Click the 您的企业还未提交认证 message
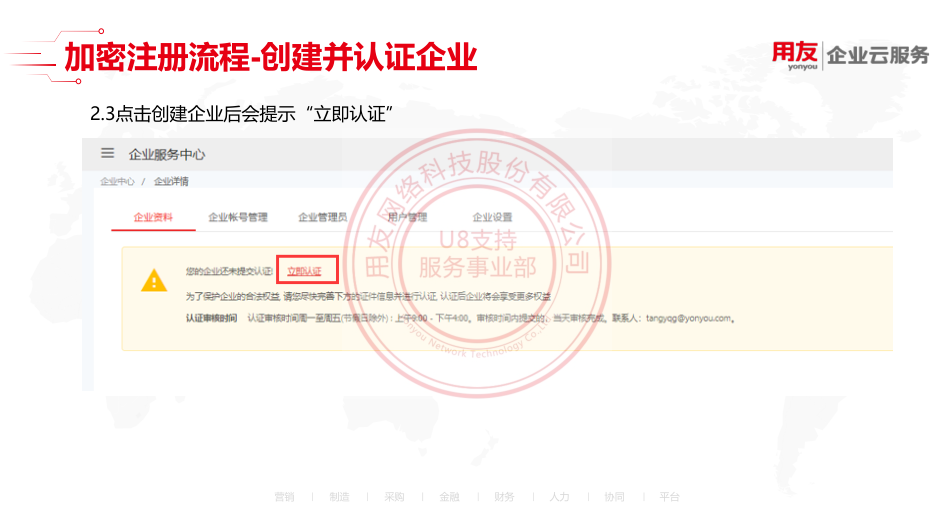Screen dimensions: 950x527 (x=229, y=271)
